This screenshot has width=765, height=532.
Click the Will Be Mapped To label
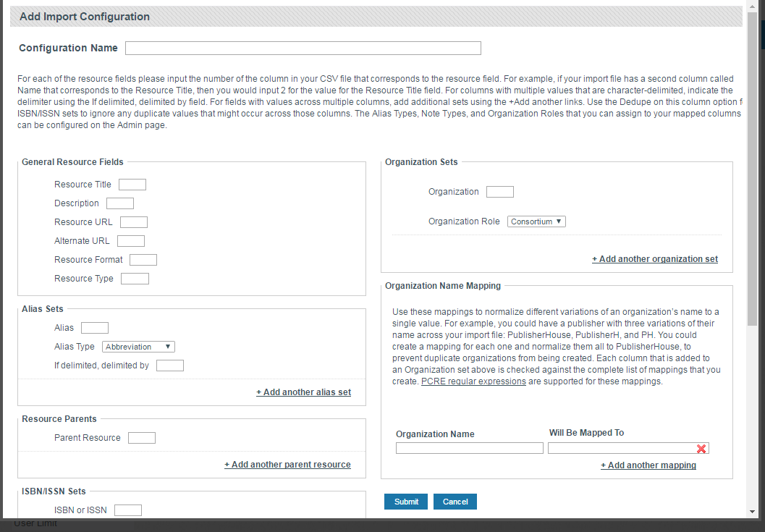[x=586, y=433]
